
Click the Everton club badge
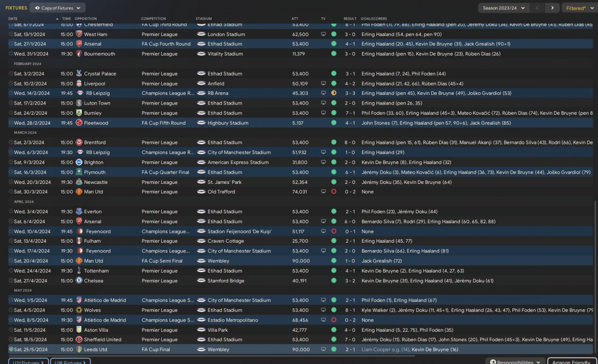tap(79, 211)
